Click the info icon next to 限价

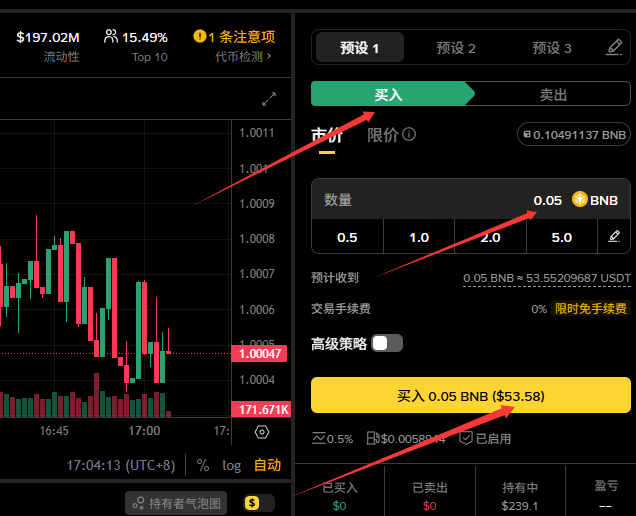point(409,135)
